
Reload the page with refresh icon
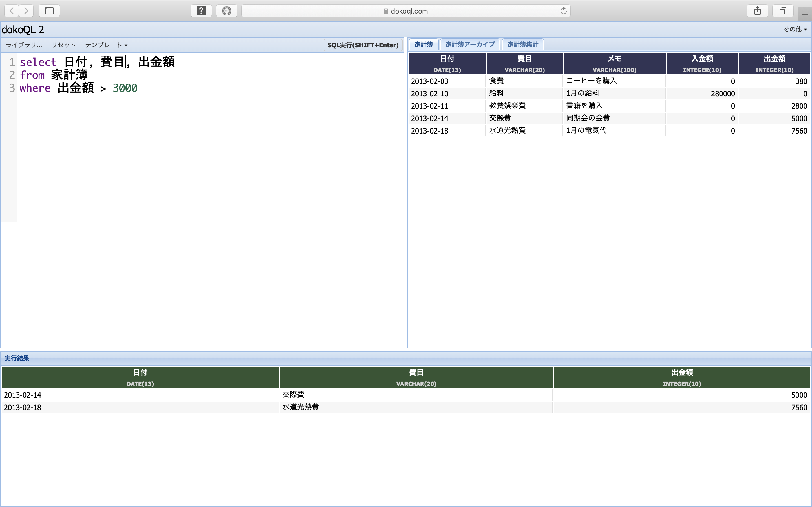[x=563, y=11]
